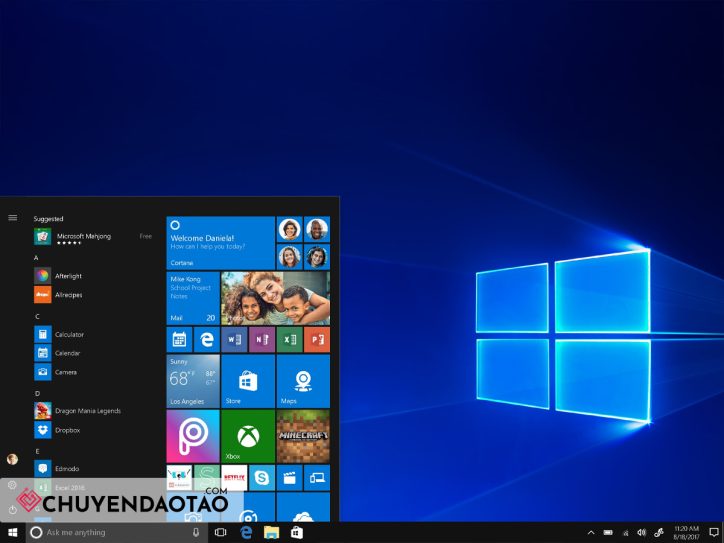The width and height of the screenshot is (724, 543).
Task: Show hidden system tray icons
Action: coord(591,532)
